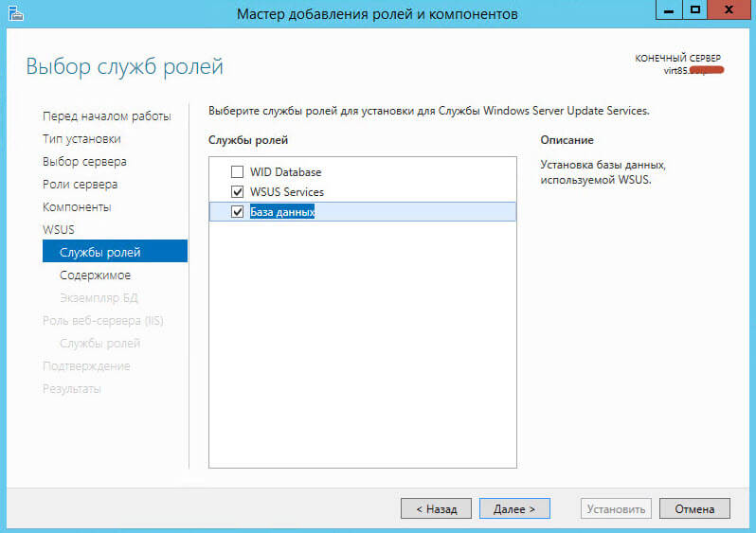Uncheck the WSUS Services checkbox

click(237, 192)
